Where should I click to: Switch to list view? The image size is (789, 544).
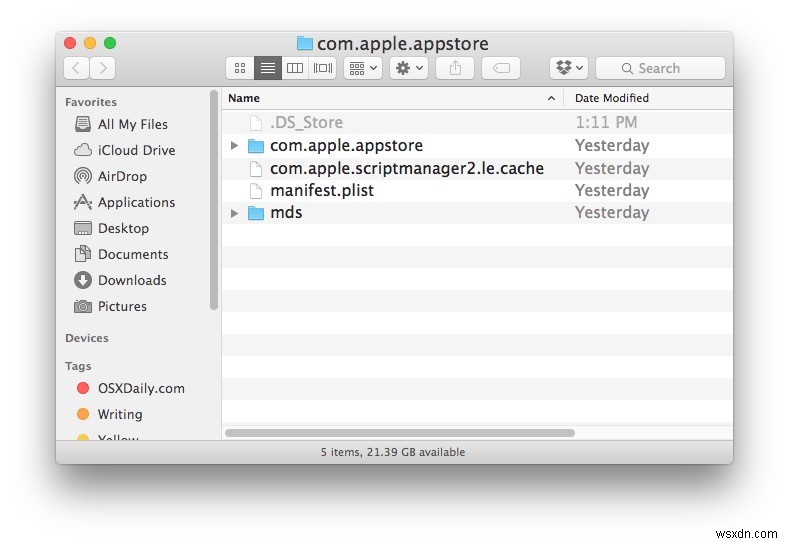pyautogui.click(x=268, y=68)
